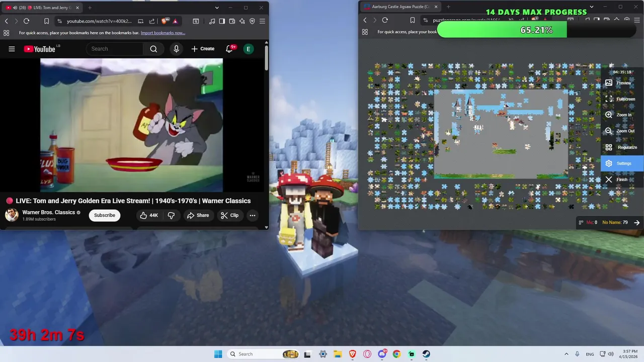The width and height of the screenshot is (644, 362).
Task: Open new tab in YouTube browser window
Action: (x=90, y=8)
